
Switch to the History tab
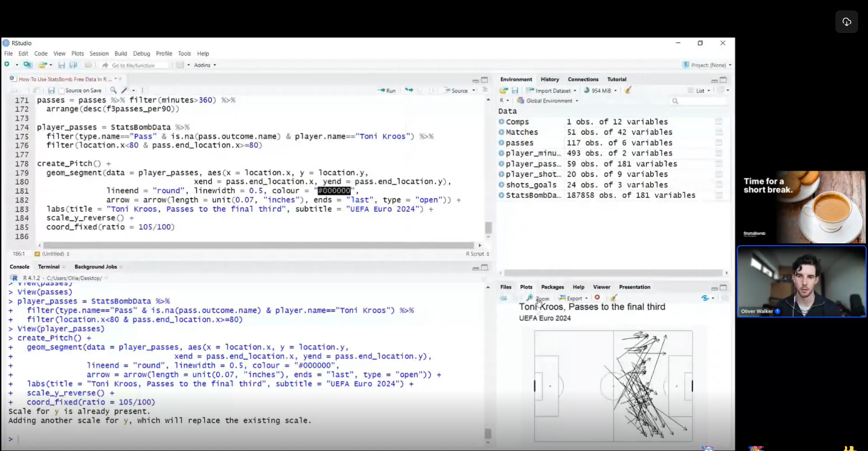[x=549, y=79]
